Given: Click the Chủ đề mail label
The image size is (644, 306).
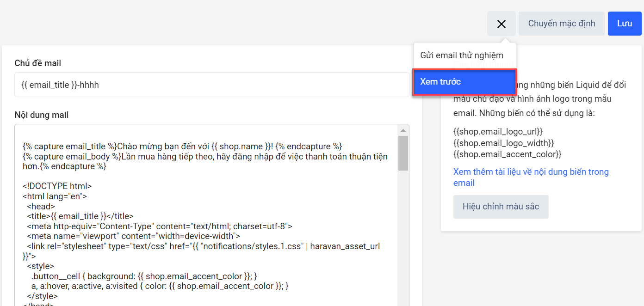Looking at the screenshot, I should [37, 63].
